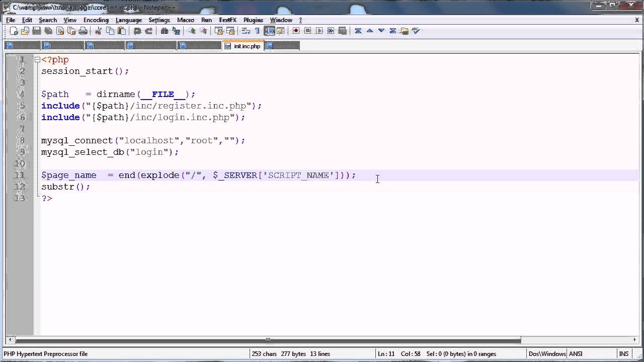Open the ? help menu
This screenshot has width=644, height=362.
300,20
